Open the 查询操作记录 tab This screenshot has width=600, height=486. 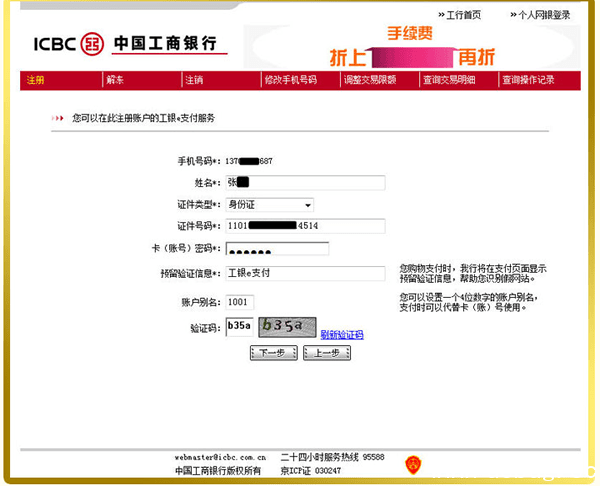(528, 80)
